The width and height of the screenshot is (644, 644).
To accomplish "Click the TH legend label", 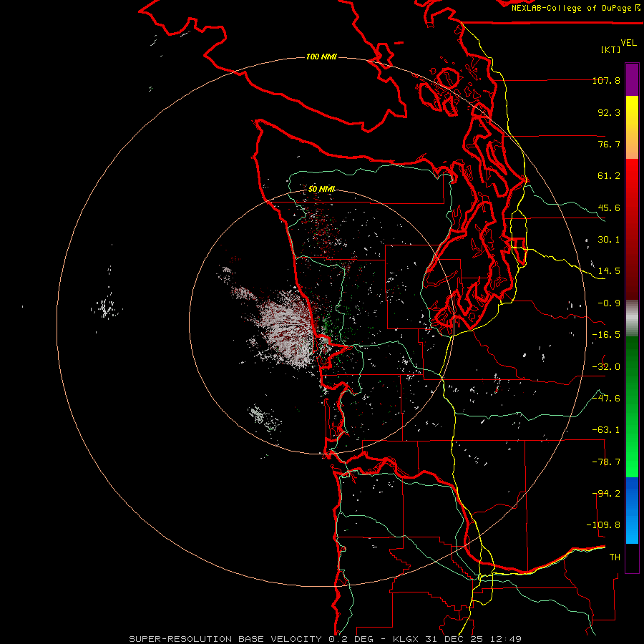I will [x=615, y=557].
